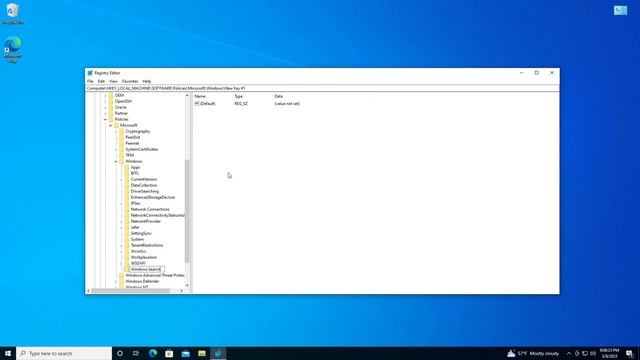Click the tree pane scroll up arrow
Screen dimensions: 640x360
pos(187,96)
